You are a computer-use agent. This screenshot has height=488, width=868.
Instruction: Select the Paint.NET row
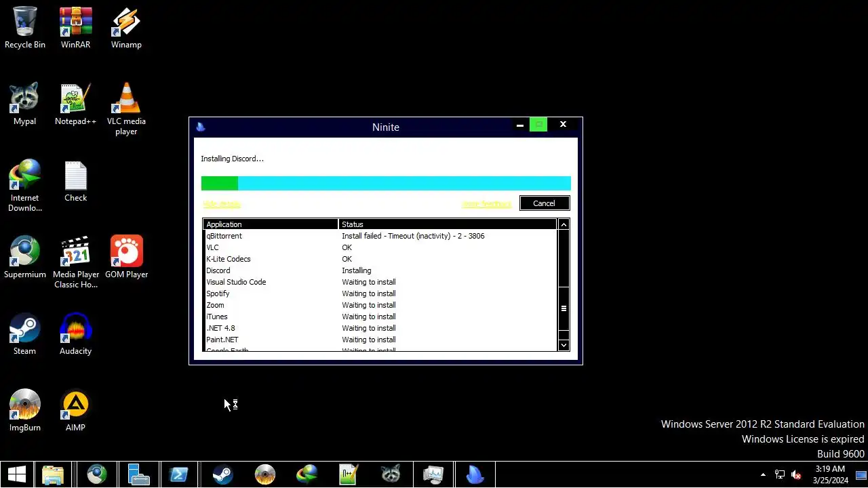point(380,340)
